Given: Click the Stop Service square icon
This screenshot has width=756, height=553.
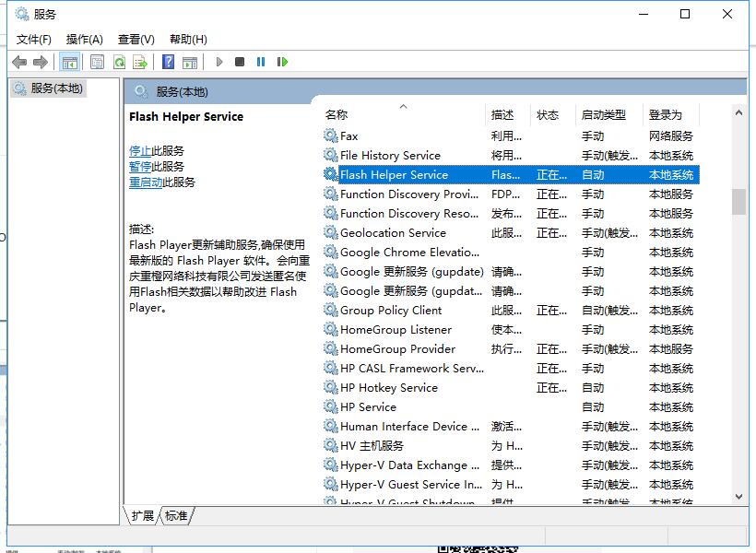Looking at the screenshot, I should tap(240, 62).
